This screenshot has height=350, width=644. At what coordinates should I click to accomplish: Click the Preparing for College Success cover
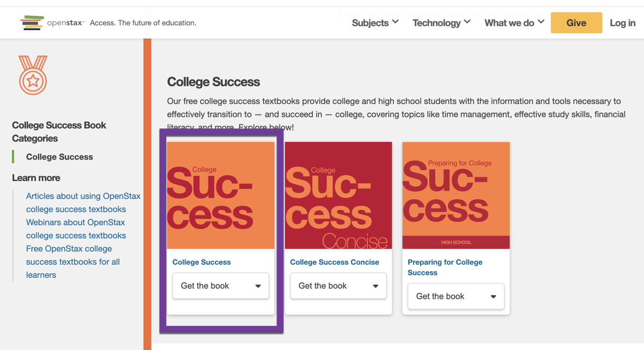tap(456, 195)
